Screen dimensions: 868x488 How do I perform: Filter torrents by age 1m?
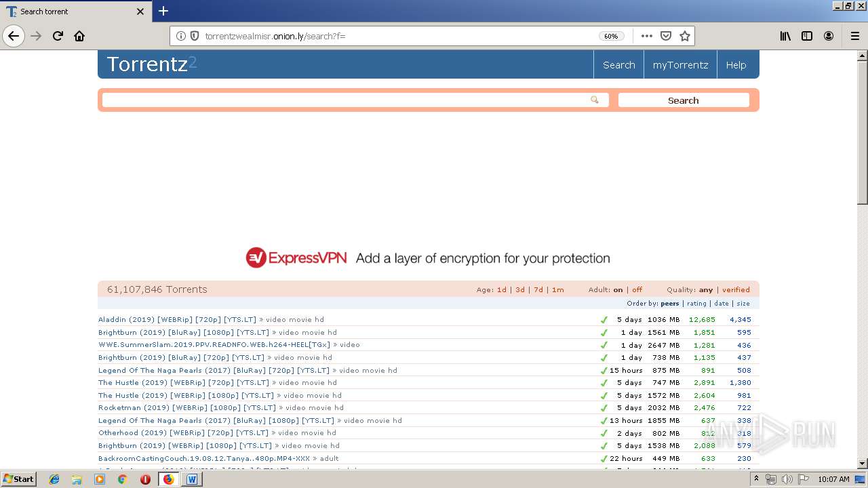557,290
